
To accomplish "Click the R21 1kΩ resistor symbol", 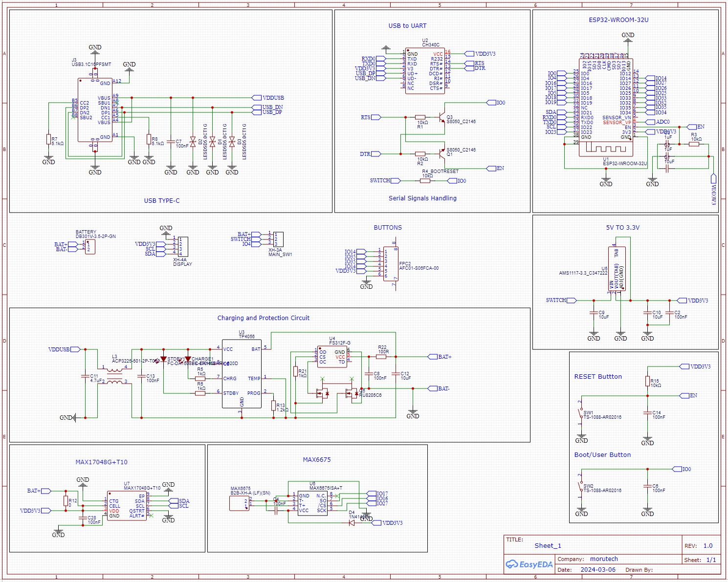I will click(295, 371).
